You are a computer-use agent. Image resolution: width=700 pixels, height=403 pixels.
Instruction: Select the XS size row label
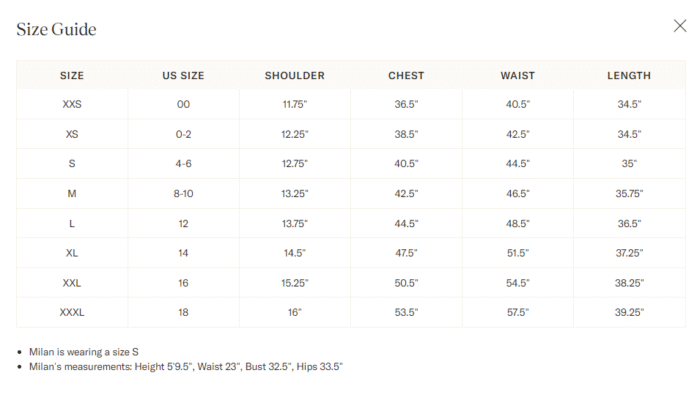[x=72, y=134]
